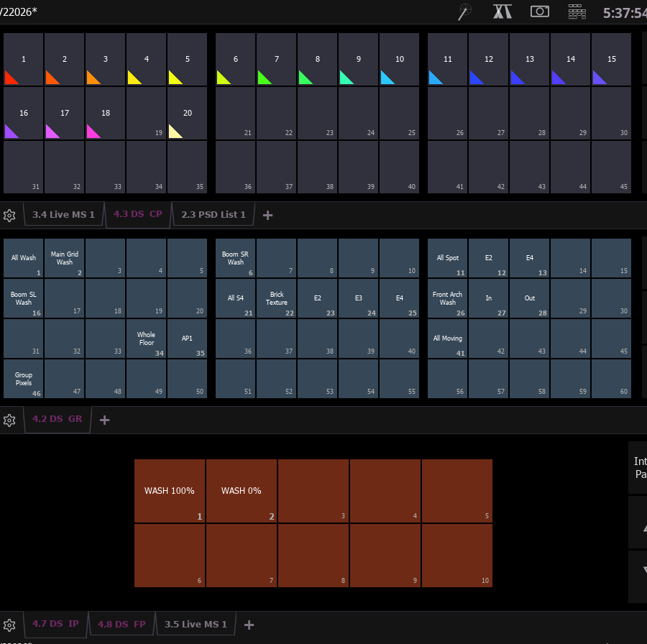Screen dimensions: 647x644
Task: Select the All Wash group
Action: (x=24, y=258)
